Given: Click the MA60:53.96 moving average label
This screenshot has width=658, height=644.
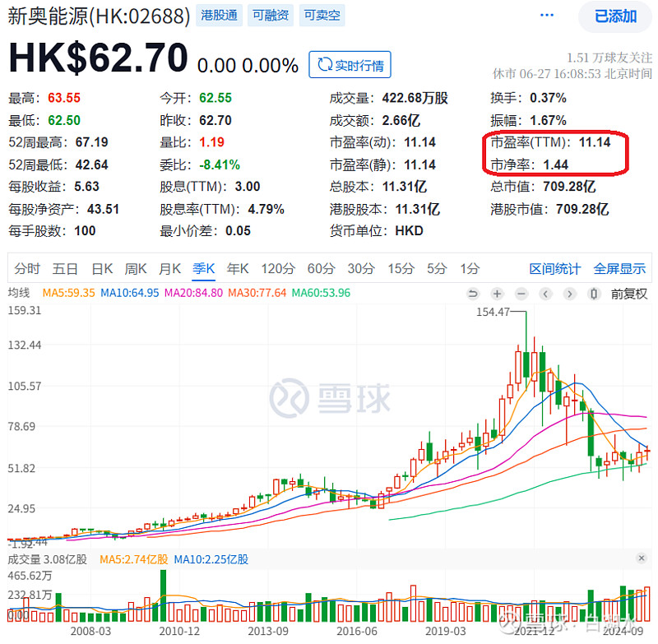Looking at the screenshot, I should point(321,293).
